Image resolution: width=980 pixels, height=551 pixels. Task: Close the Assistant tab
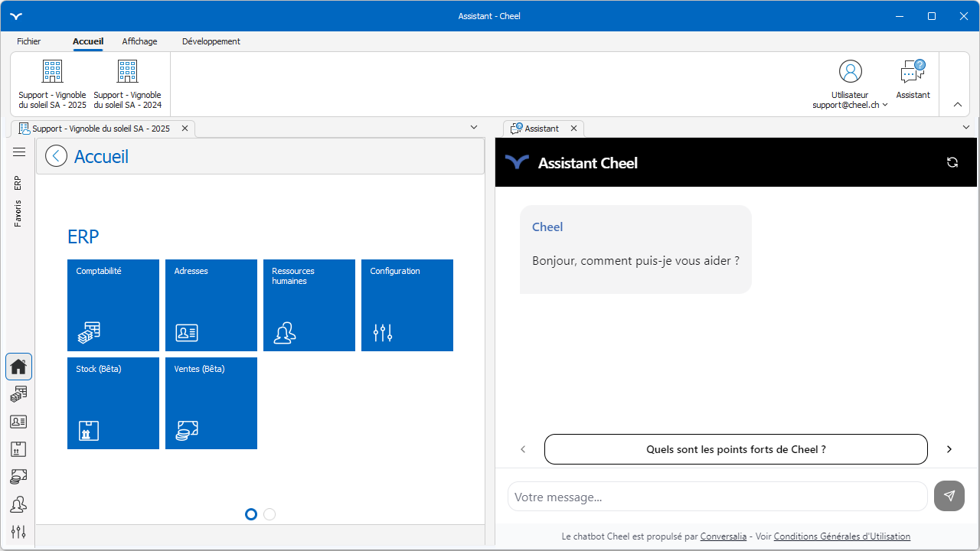tap(573, 129)
